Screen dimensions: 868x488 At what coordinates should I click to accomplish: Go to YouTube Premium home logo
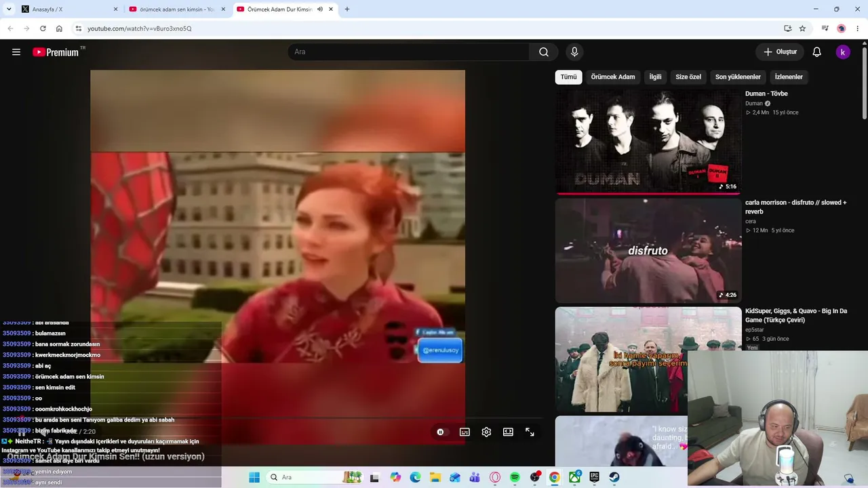(56, 52)
